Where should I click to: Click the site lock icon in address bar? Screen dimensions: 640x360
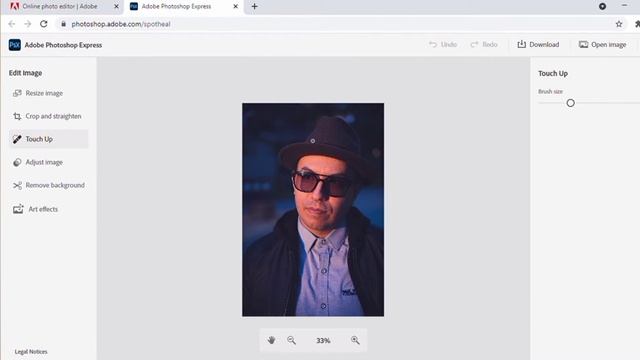coord(63,24)
